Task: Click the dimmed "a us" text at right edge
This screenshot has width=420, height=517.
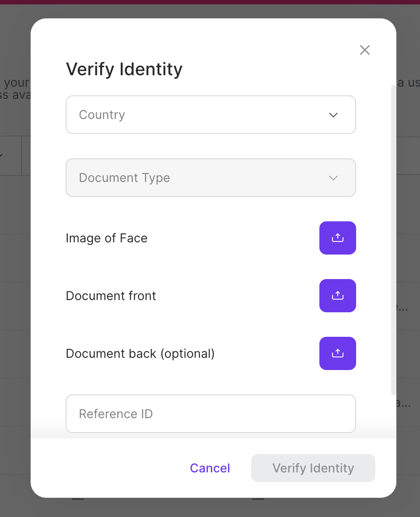Action: [409, 82]
